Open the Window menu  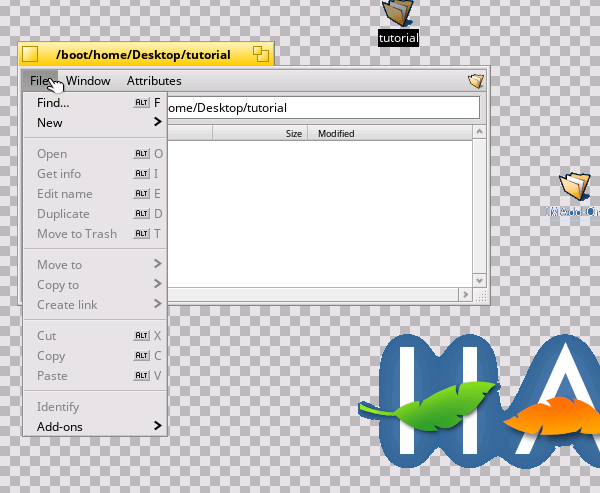pos(88,81)
